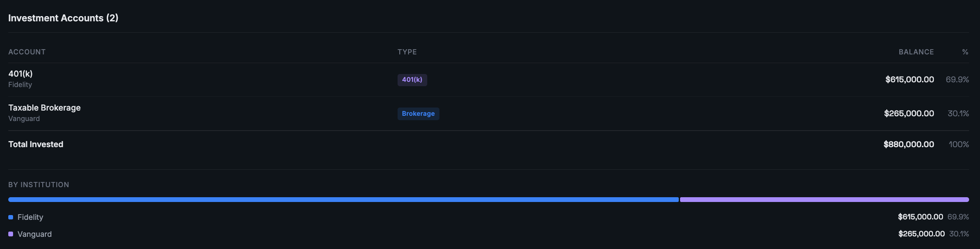
Task: Select the $615,000.00 balance in 401(k) row
Action: (x=909, y=80)
